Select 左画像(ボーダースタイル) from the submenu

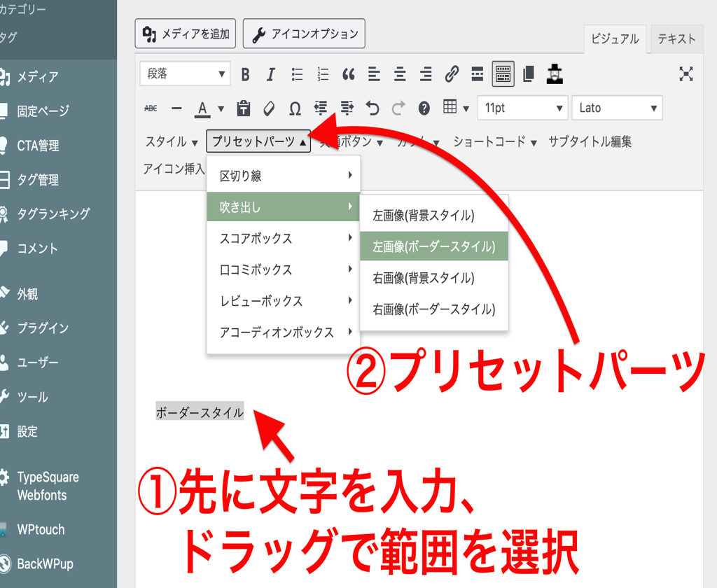tap(433, 246)
